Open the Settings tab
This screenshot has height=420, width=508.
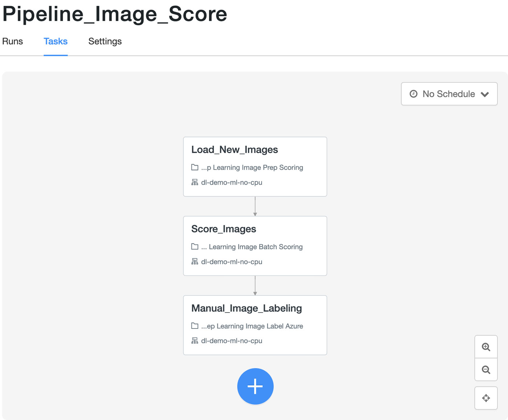tap(105, 41)
